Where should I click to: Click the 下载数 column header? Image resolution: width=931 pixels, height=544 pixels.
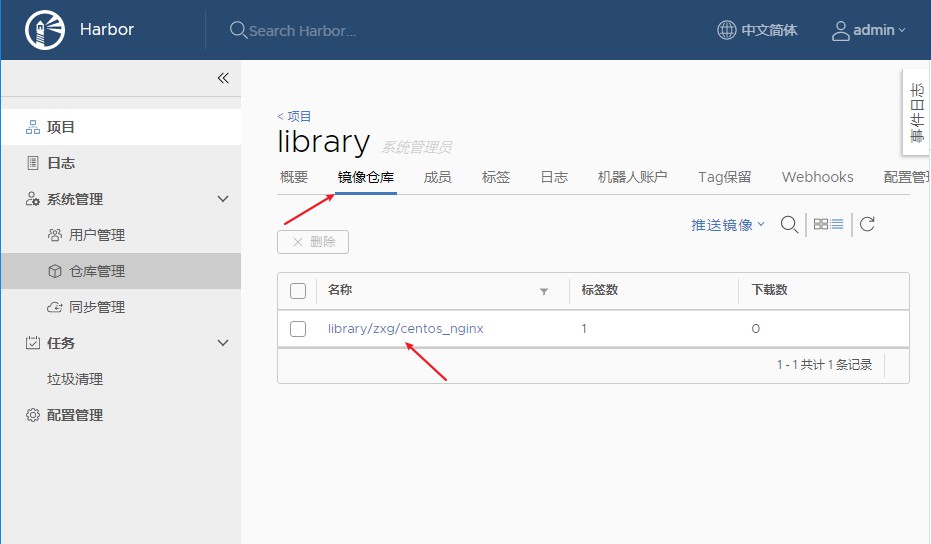[x=770, y=290]
